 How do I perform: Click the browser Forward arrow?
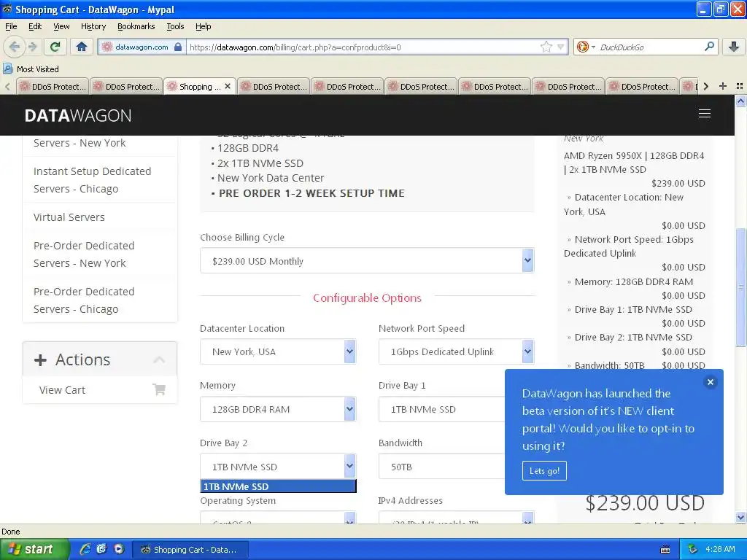pyautogui.click(x=32, y=47)
